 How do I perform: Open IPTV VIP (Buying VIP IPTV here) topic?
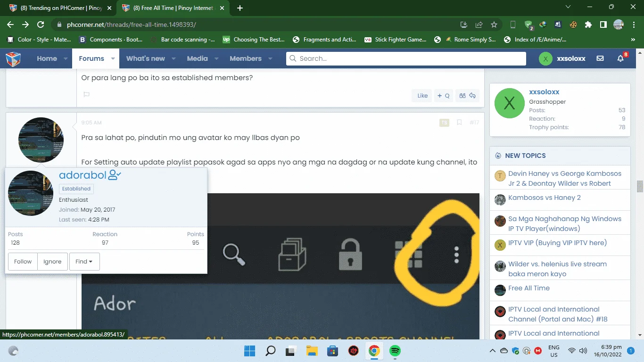click(557, 243)
